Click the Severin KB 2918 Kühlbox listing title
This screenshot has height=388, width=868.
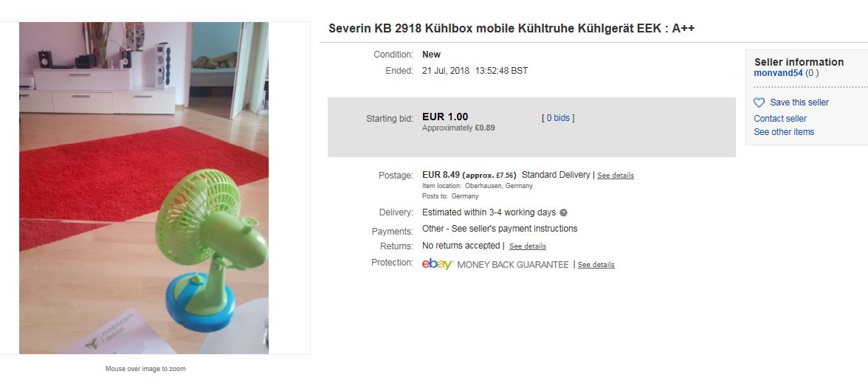pos(512,29)
